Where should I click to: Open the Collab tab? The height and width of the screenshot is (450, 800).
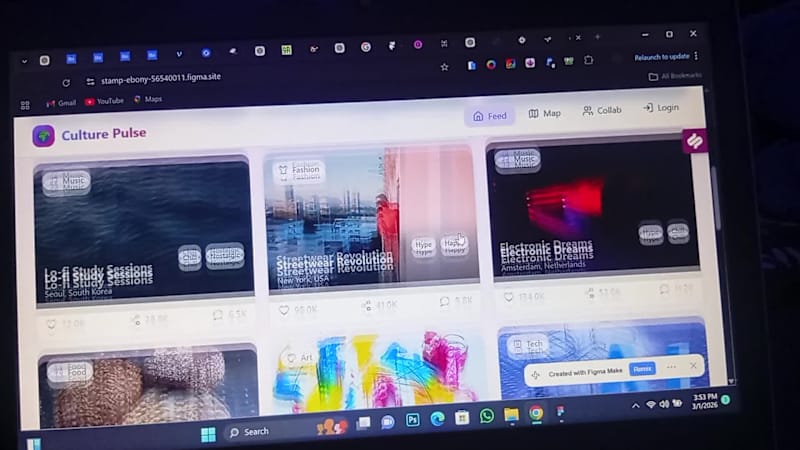(602, 110)
